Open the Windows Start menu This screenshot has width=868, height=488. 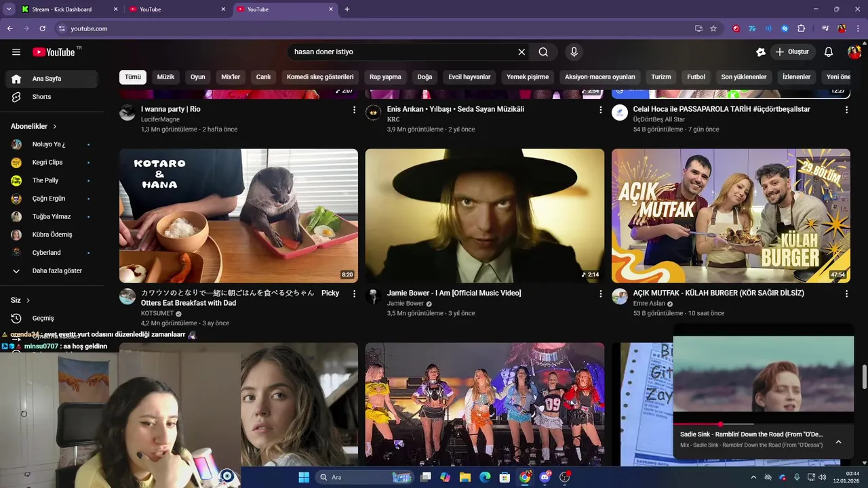[x=304, y=477]
